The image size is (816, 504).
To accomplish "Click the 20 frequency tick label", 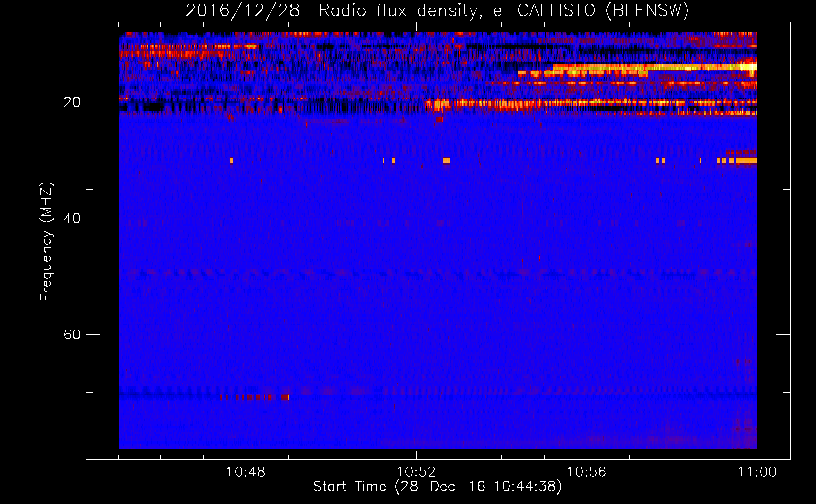I will [x=72, y=102].
